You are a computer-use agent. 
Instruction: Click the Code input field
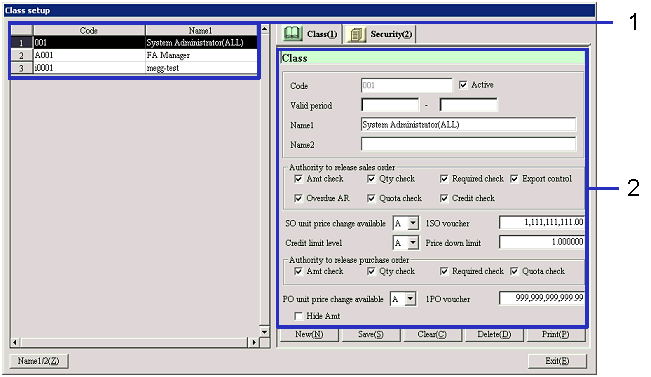coord(406,86)
